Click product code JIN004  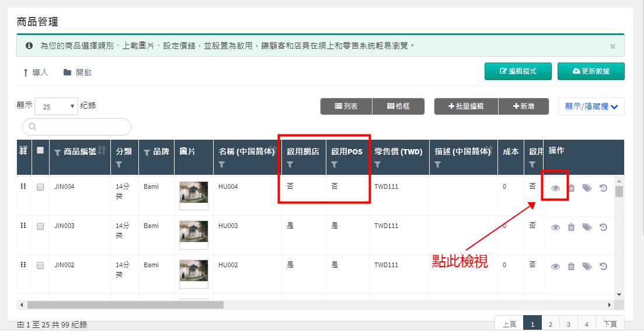point(64,187)
